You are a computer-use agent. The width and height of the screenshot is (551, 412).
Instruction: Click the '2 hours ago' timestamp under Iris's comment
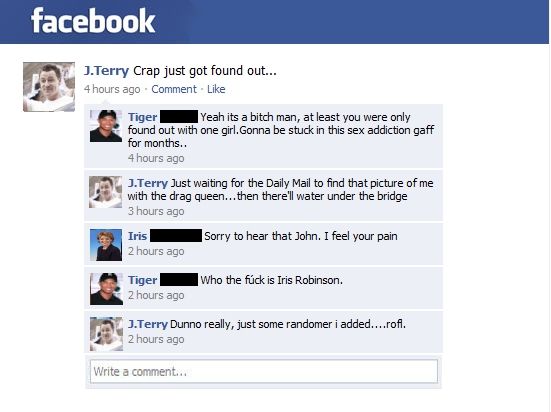(x=156, y=251)
